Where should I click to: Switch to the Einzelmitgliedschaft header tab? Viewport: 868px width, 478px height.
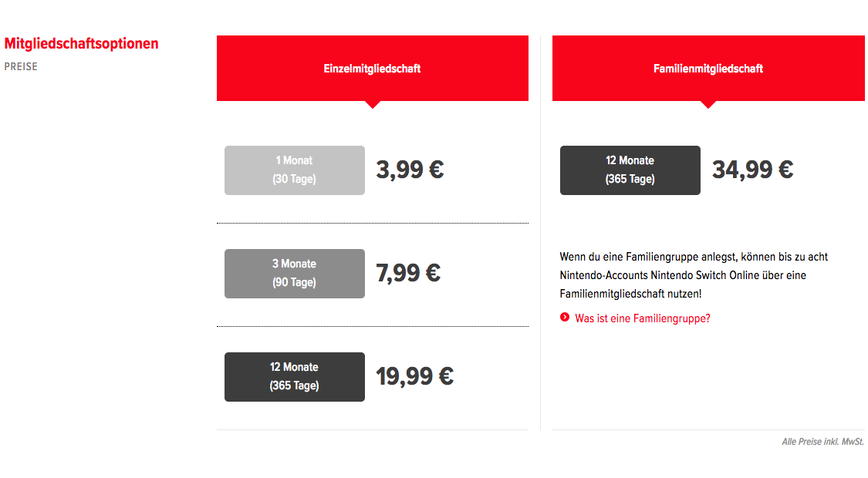point(373,68)
